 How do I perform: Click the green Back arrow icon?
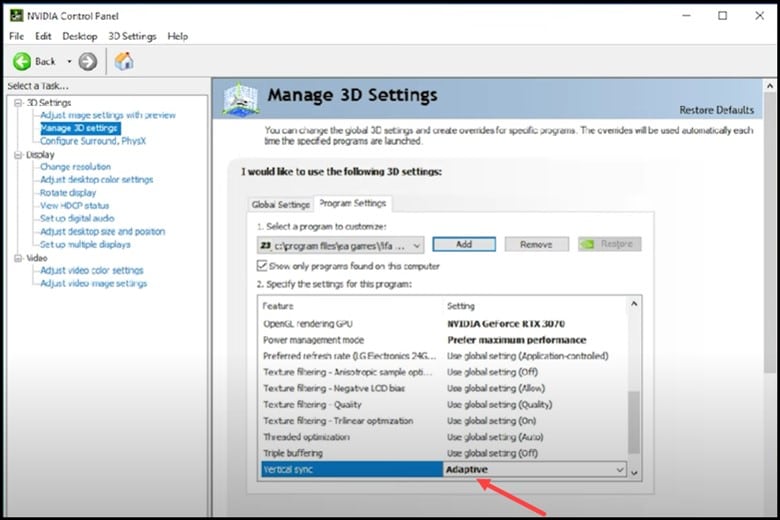click(22, 61)
